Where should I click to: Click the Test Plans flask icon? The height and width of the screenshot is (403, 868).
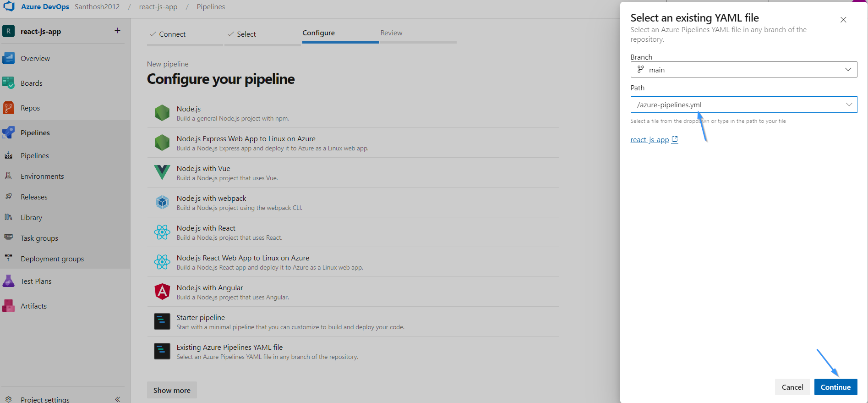(8, 281)
